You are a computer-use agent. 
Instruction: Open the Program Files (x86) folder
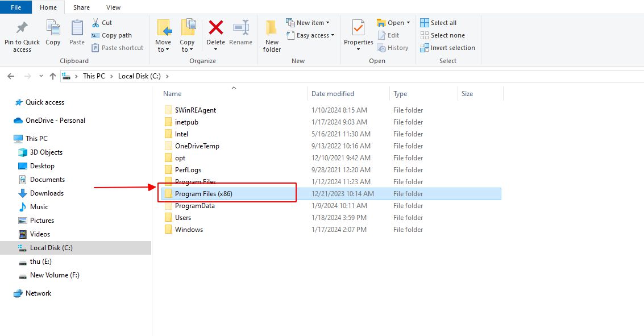pos(204,193)
